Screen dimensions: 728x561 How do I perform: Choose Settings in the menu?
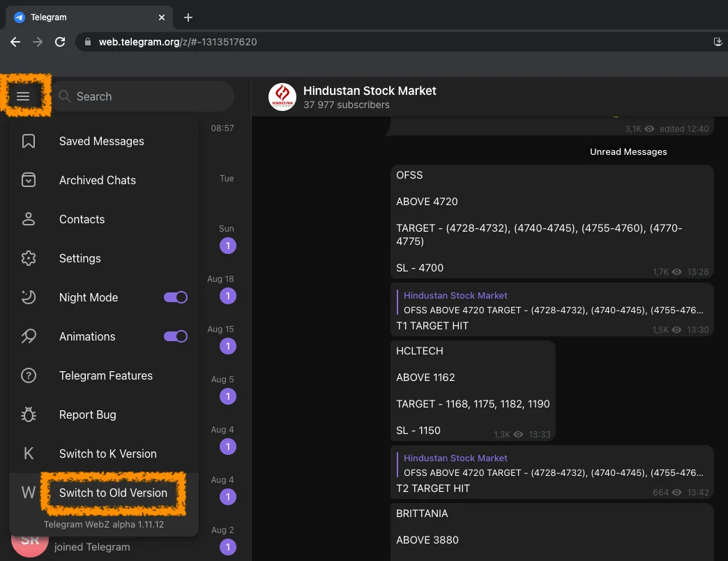(104, 258)
